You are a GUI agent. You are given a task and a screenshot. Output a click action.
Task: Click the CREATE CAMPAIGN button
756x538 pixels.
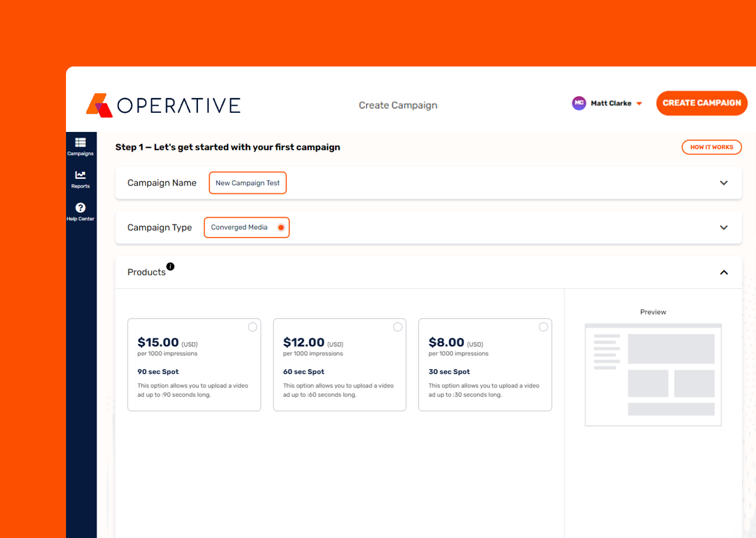coord(701,103)
